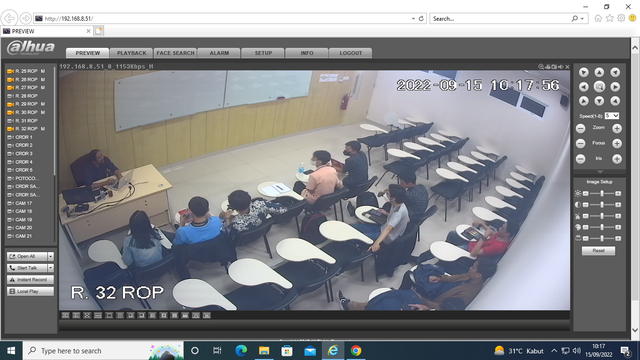
Task: Tilt camera up with PTZ arrow
Action: coord(599,72)
